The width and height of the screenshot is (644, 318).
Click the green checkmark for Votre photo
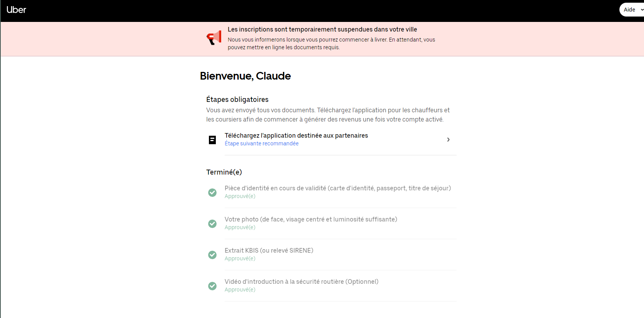[x=212, y=223]
